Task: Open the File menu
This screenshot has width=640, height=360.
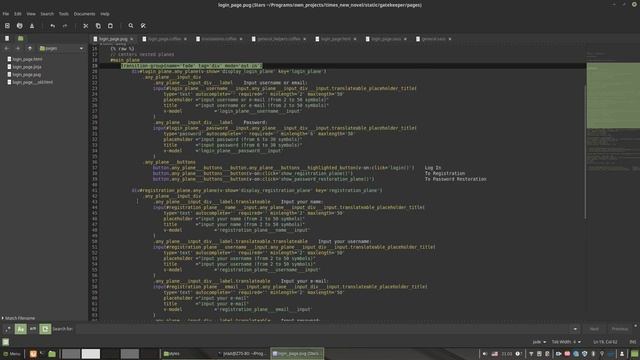Action: (x=6, y=14)
